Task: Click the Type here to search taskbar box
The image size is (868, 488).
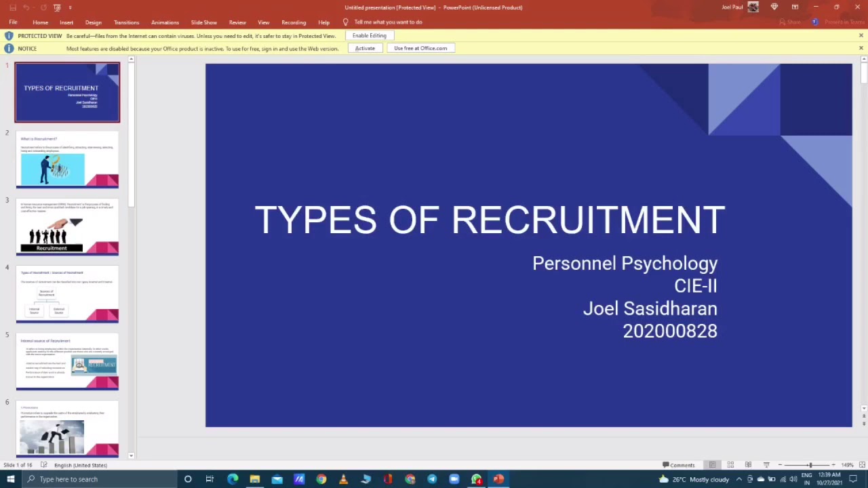Action: tap(99, 479)
